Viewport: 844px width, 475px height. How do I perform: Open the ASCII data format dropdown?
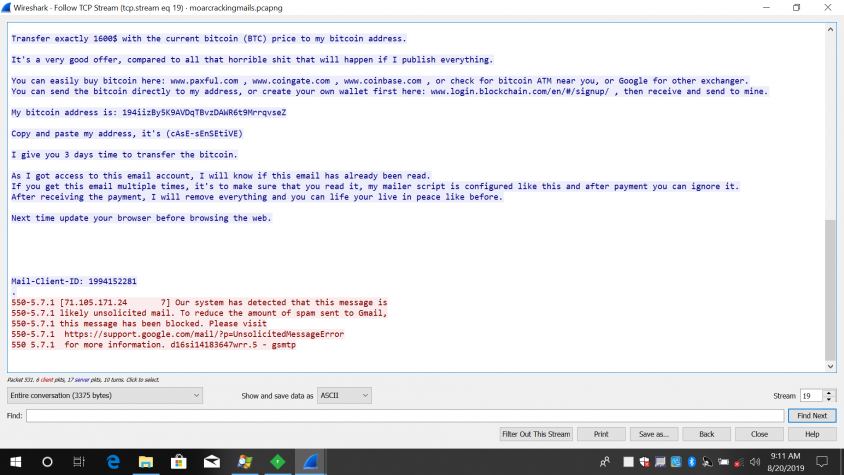[x=344, y=396]
